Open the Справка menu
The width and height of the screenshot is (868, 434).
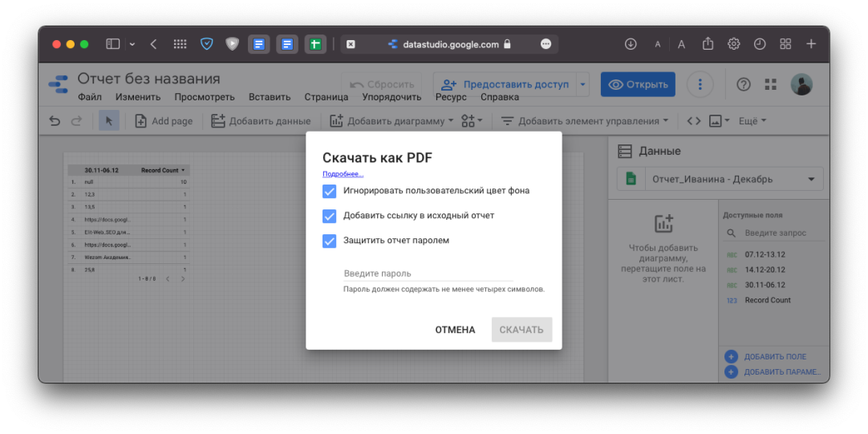pos(499,97)
